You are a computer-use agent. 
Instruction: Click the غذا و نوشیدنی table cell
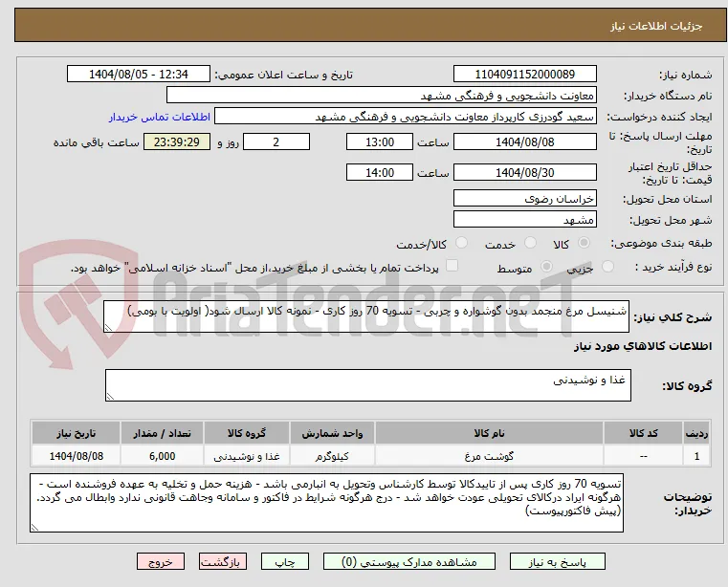(247, 456)
